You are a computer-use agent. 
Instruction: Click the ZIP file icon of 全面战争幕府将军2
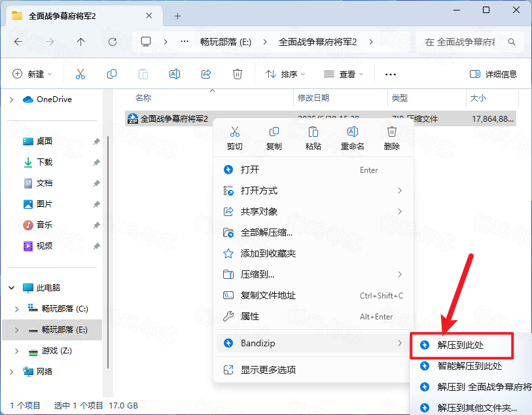(x=133, y=118)
